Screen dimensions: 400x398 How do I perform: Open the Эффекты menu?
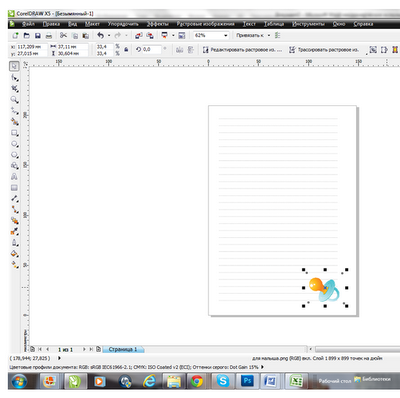(x=158, y=24)
